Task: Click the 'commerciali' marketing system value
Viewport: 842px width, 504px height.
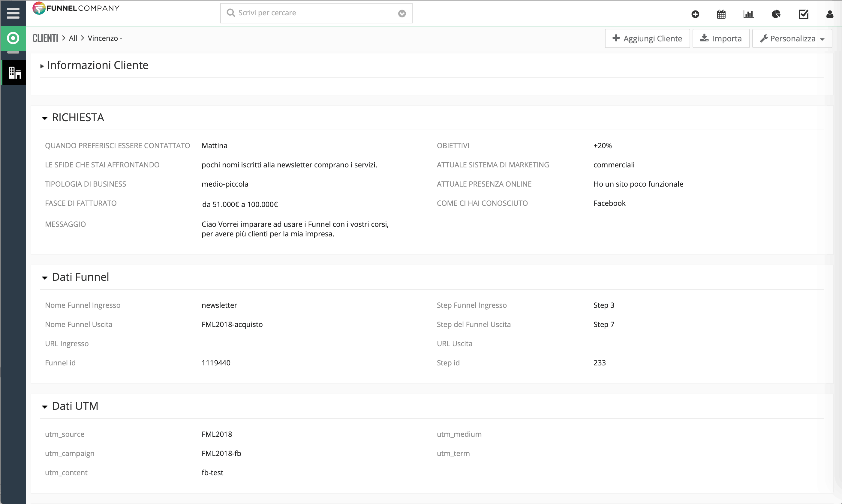Action: (x=614, y=165)
